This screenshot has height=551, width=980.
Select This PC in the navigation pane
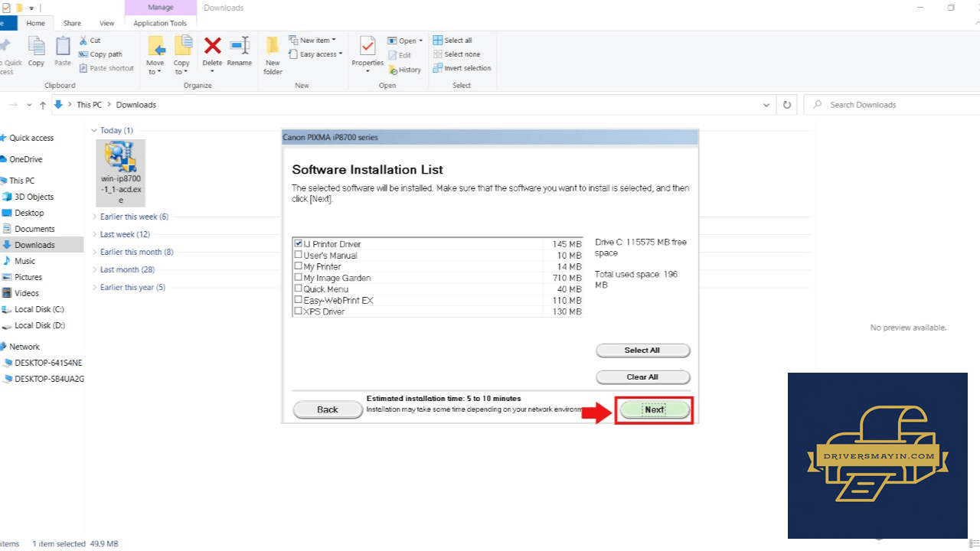(21, 181)
